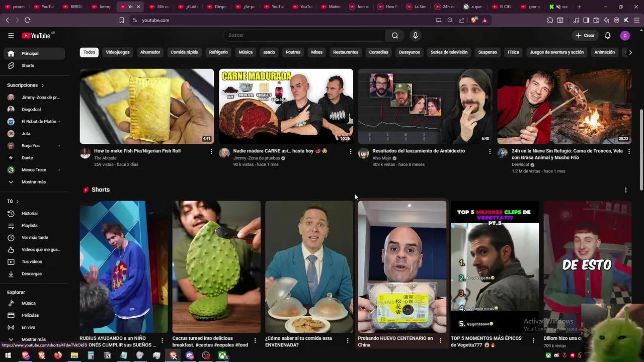Open Windows Start menu
The image size is (644, 362).
click(9, 355)
